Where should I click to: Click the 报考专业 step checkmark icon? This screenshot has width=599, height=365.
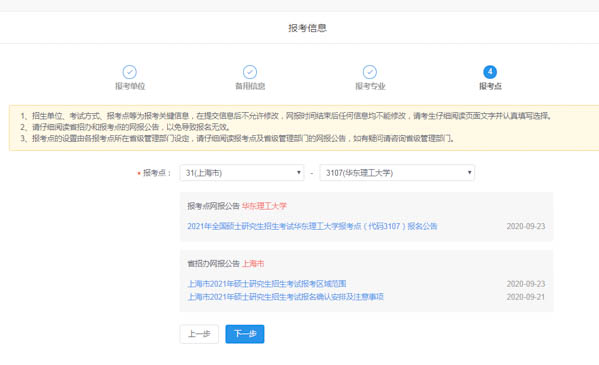(370, 72)
